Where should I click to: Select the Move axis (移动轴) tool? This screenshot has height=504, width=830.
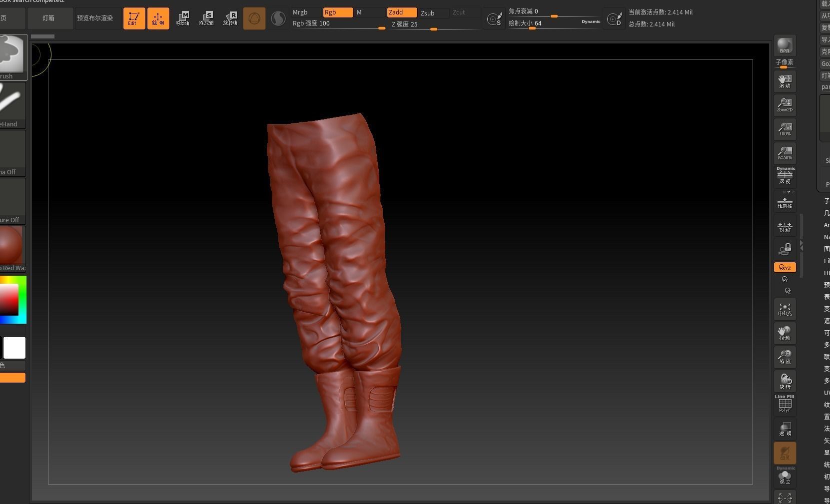click(x=182, y=18)
